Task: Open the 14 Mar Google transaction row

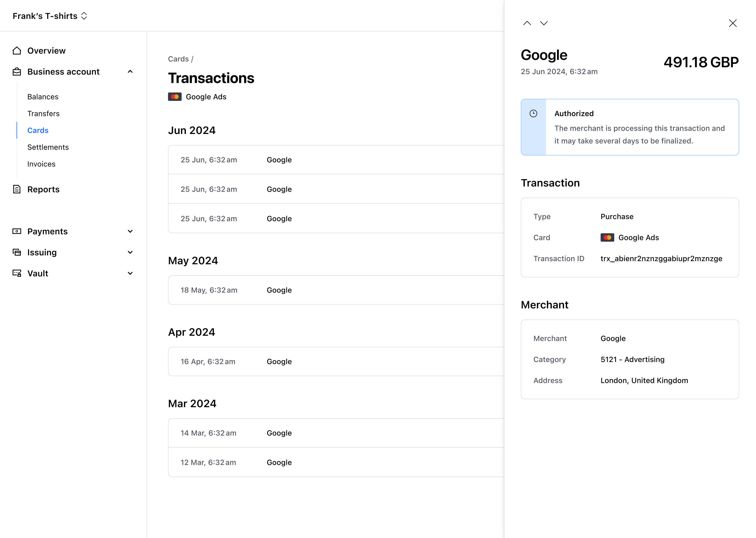Action: coord(336,433)
